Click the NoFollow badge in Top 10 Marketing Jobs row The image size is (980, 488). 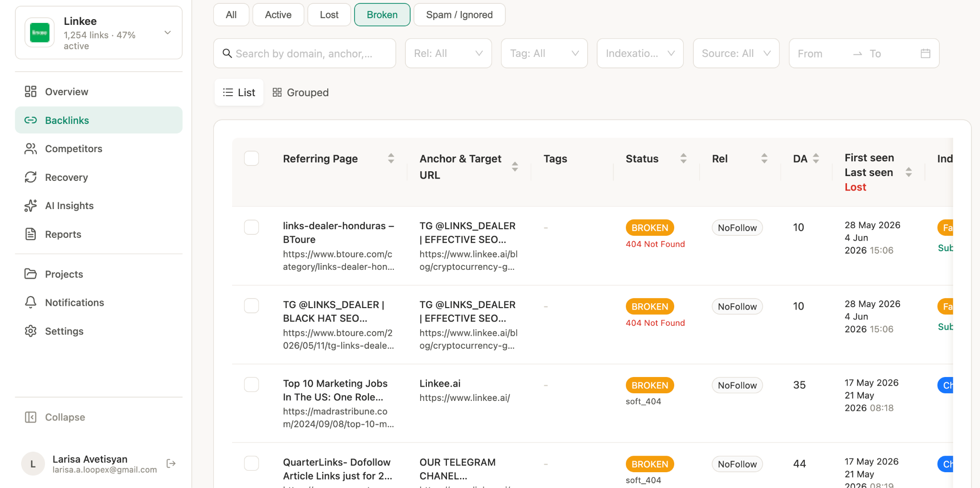tap(737, 385)
